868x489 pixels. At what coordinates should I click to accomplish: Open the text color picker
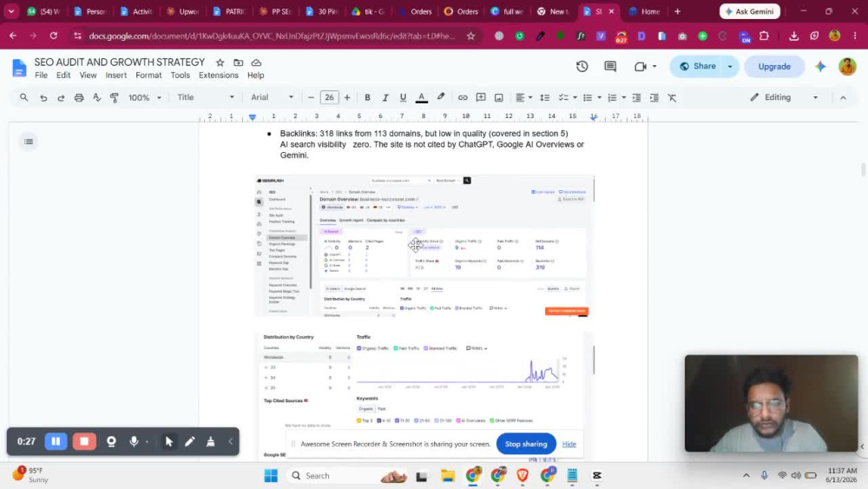click(421, 97)
